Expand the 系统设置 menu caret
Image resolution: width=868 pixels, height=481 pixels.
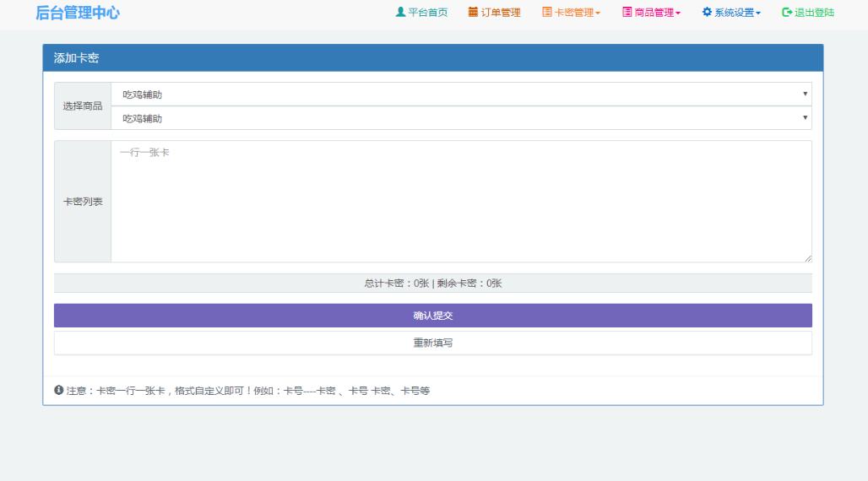click(x=758, y=14)
